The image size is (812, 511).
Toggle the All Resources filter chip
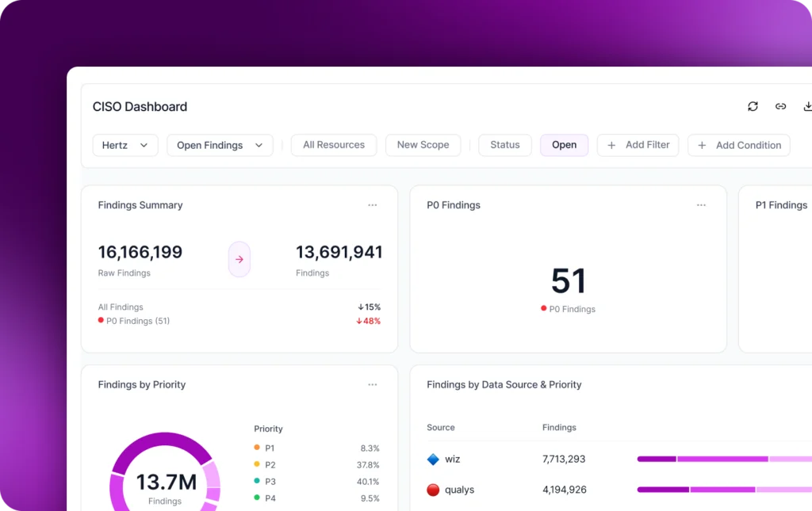tap(334, 145)
